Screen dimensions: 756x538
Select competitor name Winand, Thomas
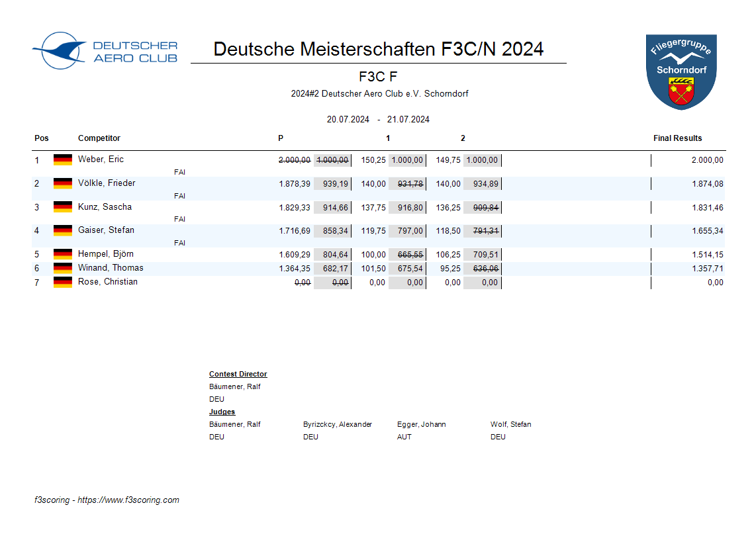point(111,268)
